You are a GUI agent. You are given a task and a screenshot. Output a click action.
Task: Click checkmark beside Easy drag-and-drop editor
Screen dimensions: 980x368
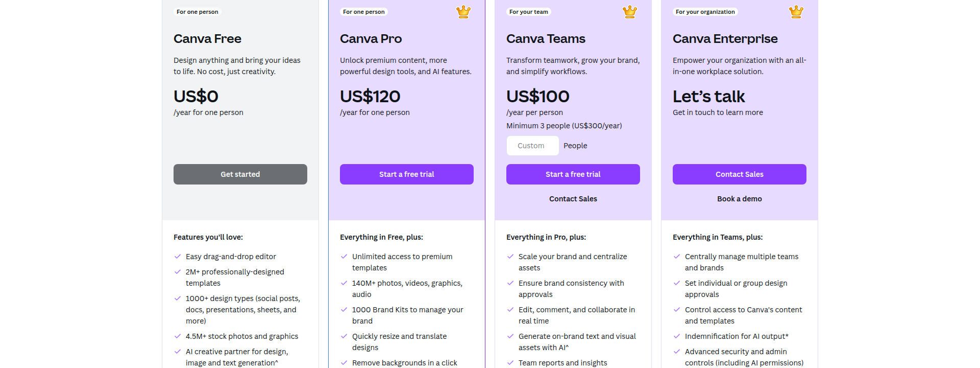(x=178, y=256)
